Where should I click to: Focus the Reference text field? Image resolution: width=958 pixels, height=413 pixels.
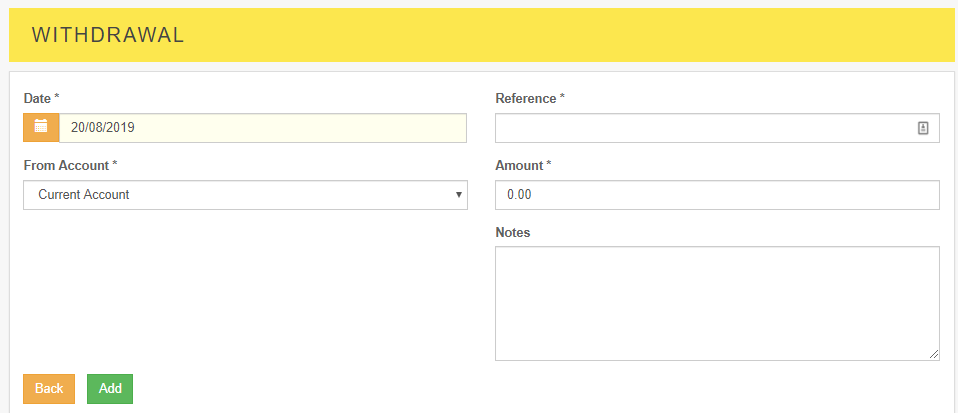click(704, 128)
